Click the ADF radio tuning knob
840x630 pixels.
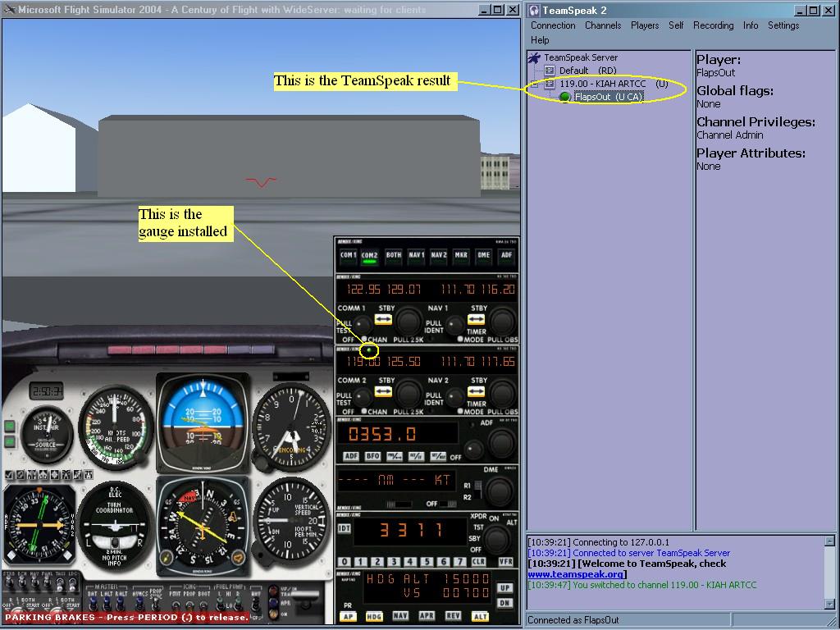tap(501, 442)
